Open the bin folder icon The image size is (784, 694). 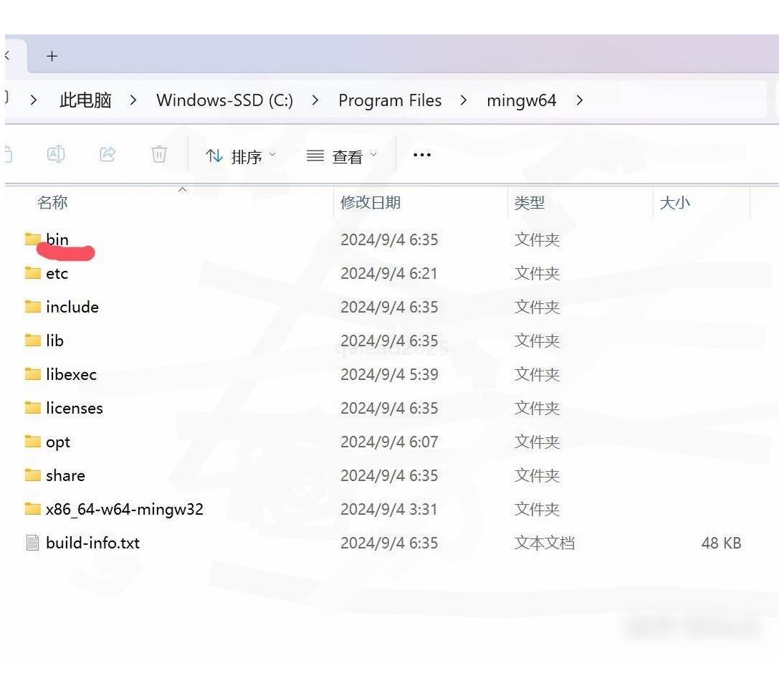[33, 239]
